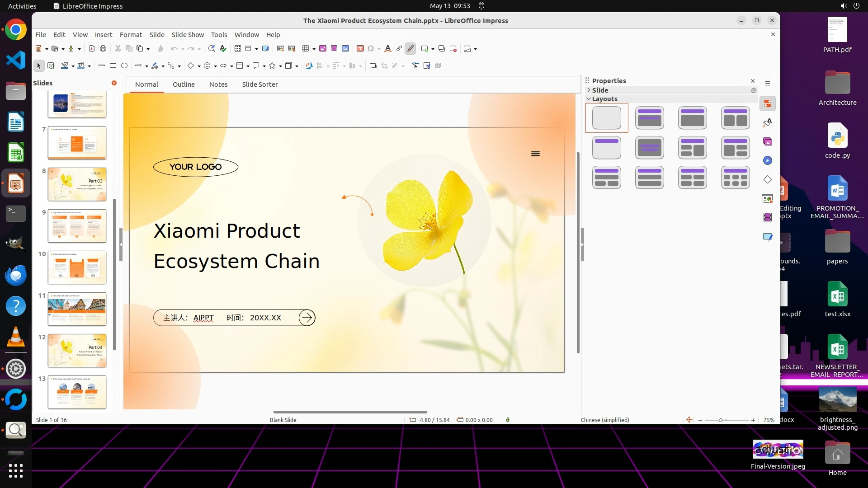Screen dimensions: 868x488
Task: Open the Navigator sidebar deck icon
Action: tap(768, 161)
